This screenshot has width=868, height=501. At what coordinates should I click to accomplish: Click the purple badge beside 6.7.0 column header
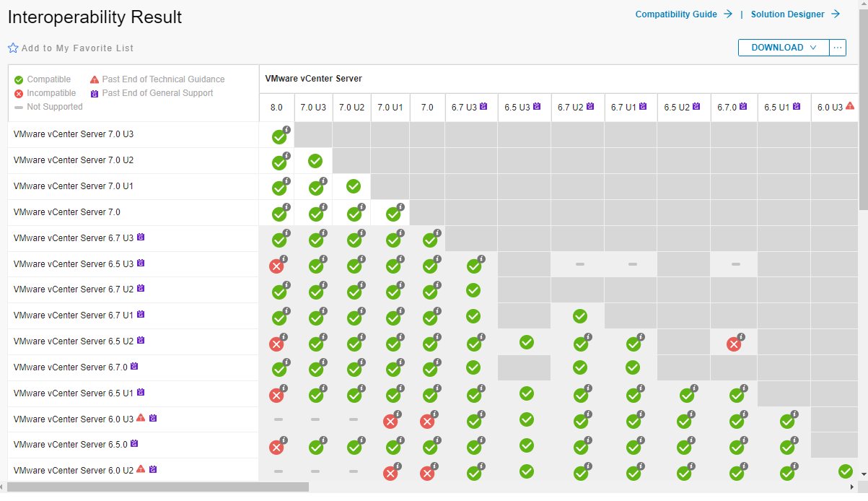coord(742,107)
